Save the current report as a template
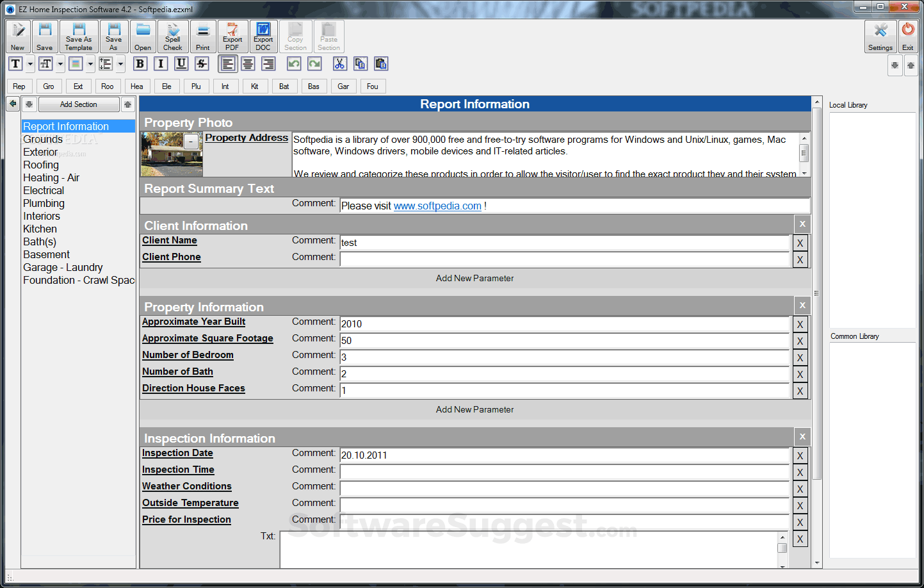The height and width of the screenshot is (588, 924). (x=78, y=36)
